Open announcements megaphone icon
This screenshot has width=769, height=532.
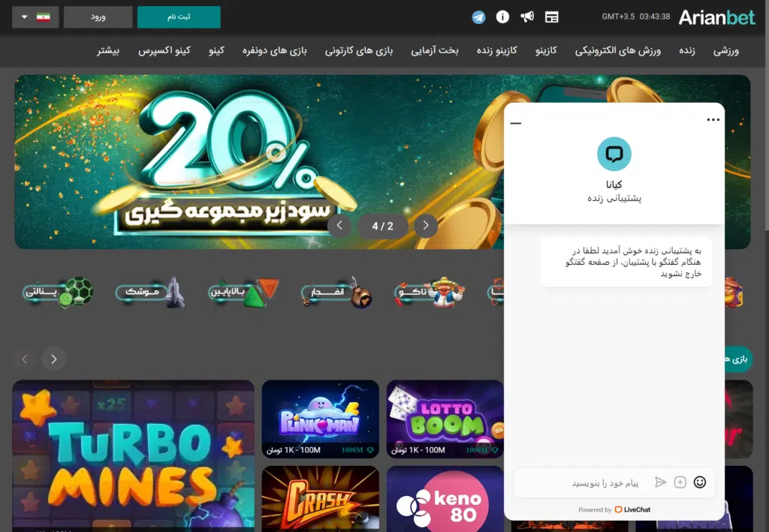point(527,17)
